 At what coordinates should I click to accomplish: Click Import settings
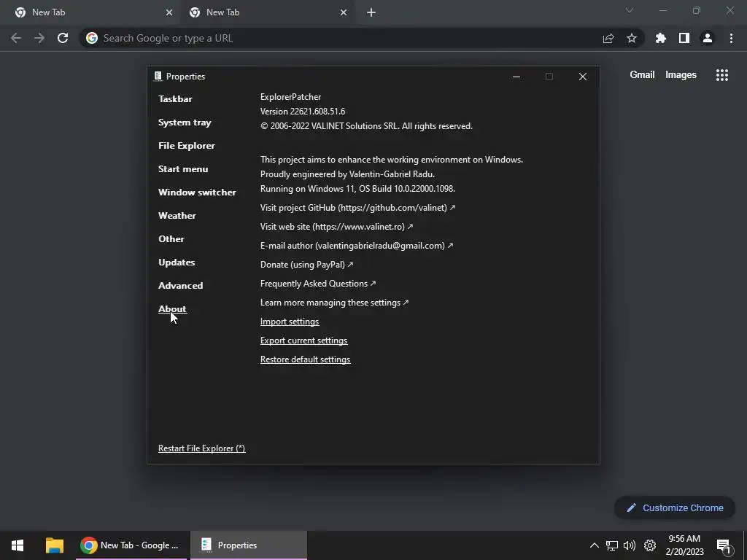289,322
